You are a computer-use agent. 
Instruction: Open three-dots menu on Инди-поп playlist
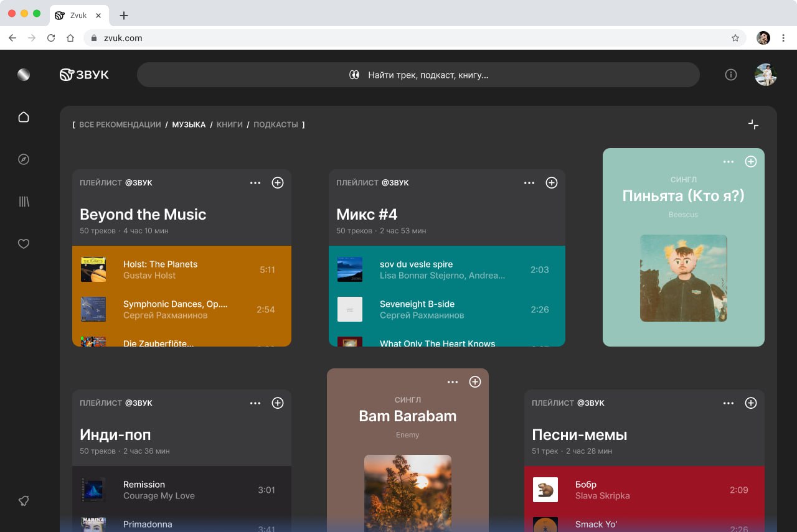(255, 403)
